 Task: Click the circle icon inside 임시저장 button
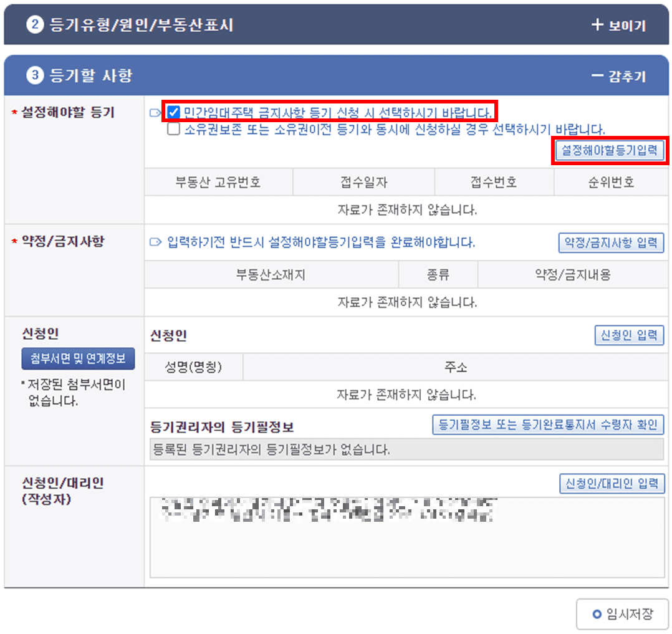pyautogui.click(x=597, y=614)
